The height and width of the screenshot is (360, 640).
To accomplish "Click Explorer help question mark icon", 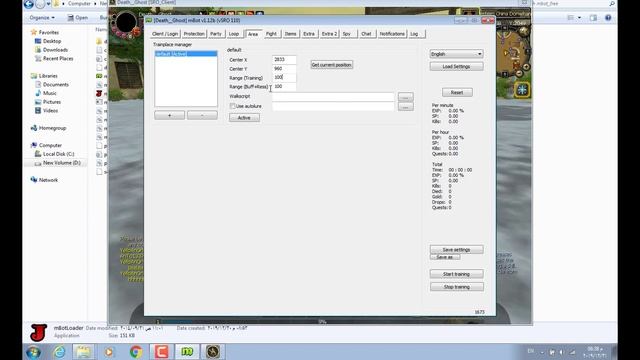I will 608,18.
